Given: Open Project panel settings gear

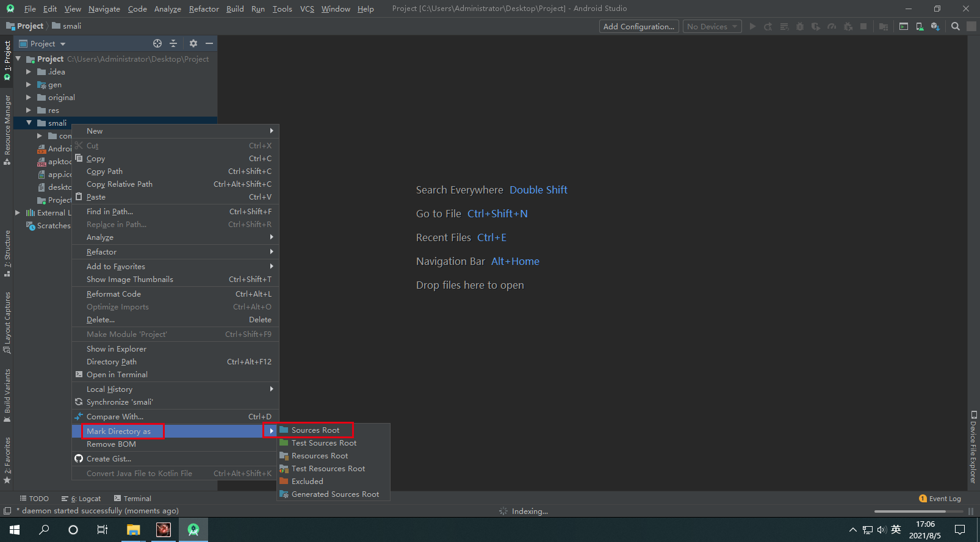Looking at the screenshot, I should pyautogui.click(x=193, y=43).
